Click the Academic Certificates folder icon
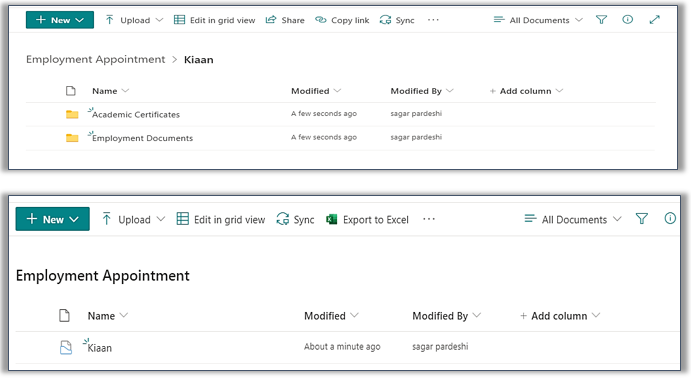The height and width of the screenshot is (378, 691). point(72,115)
